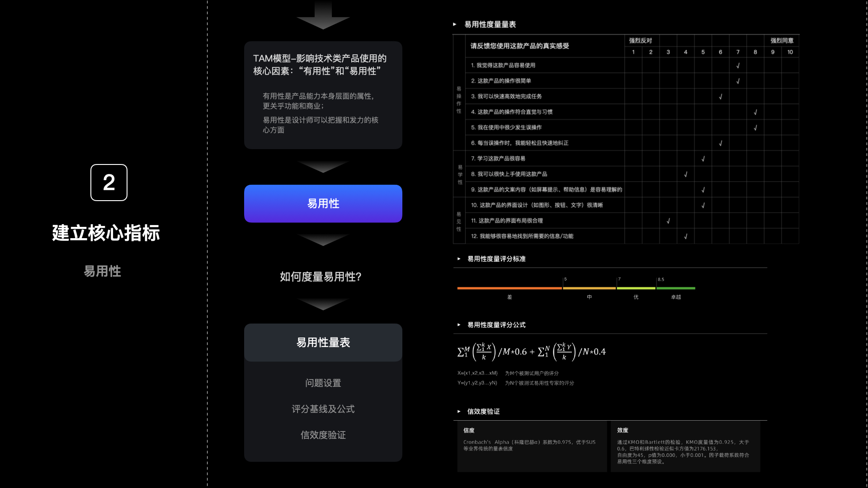Viewport: 868px width, 488px height.
Task: Click the blue 易用性 button
Action: click(323, 203)
